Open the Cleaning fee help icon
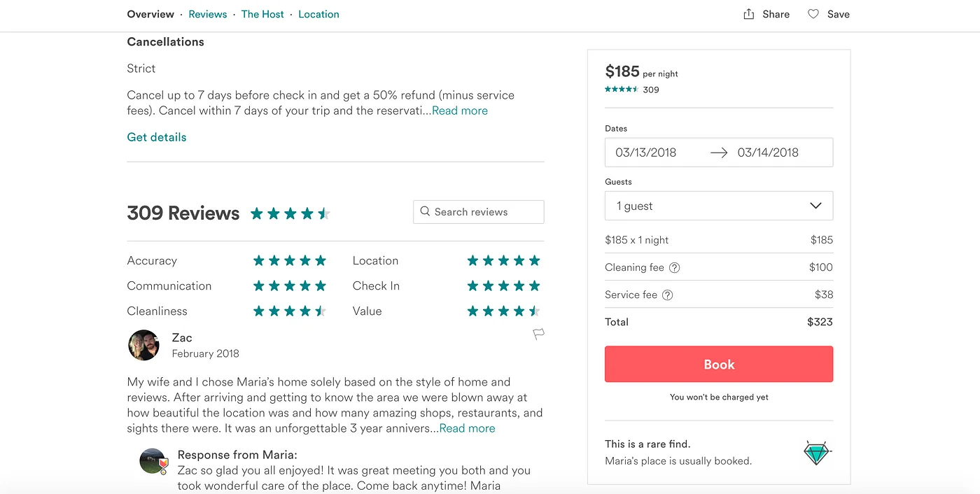This screenshot has width=980, height=494. [674, 267]
